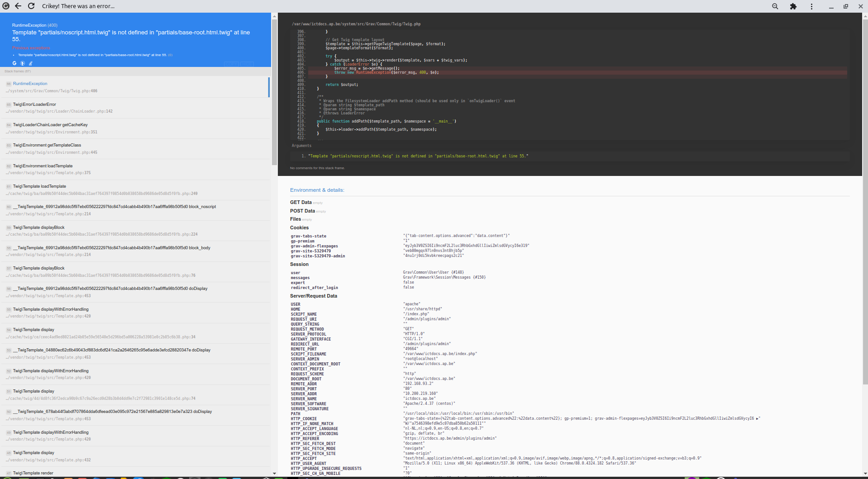Screen dimensions: 868x479
Task: Click the 'Session' section heading
Action: pos(299,264)
